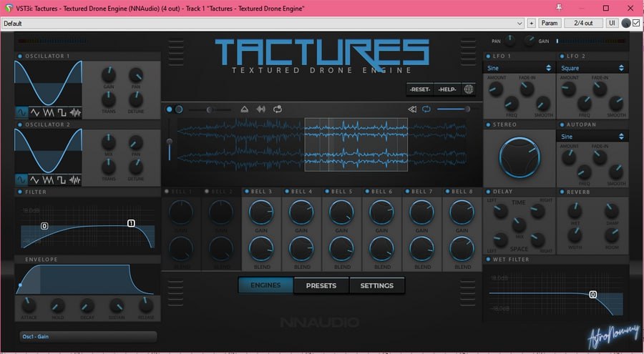This screenshot has width=644, height=354.
Task: Click the envelope attack point handle
Action: pos(20,285)
